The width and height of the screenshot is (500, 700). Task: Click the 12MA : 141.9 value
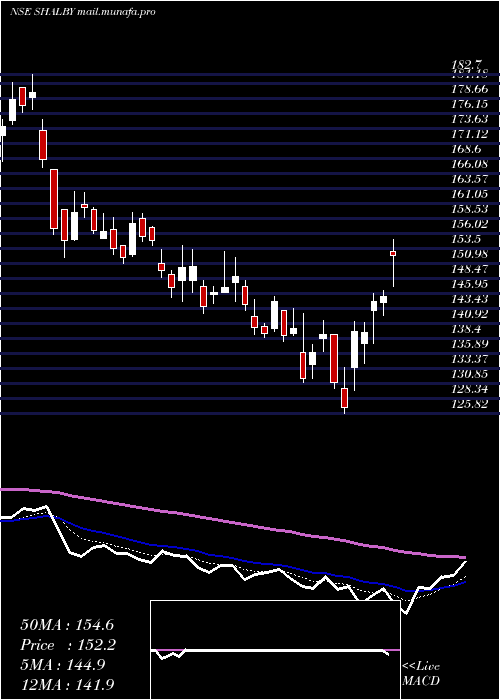[x=68, y=684]
